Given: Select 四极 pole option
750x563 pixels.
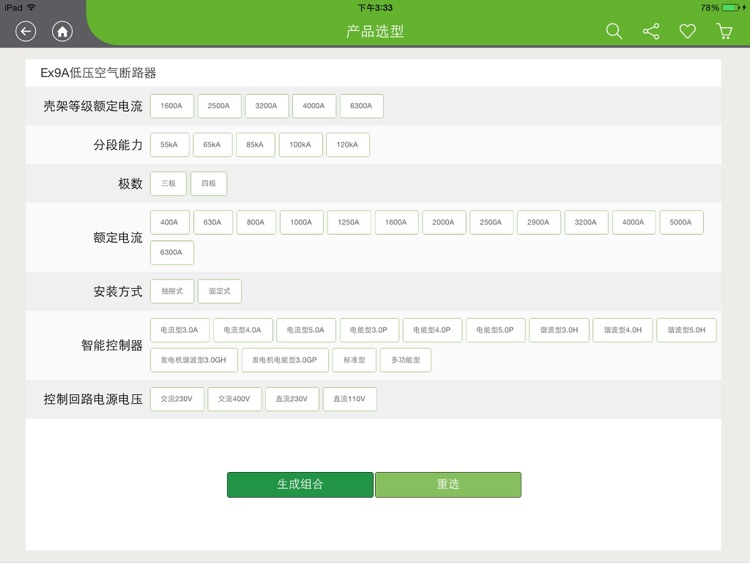Looking at the screenshot, I should [x=209, y=183].
